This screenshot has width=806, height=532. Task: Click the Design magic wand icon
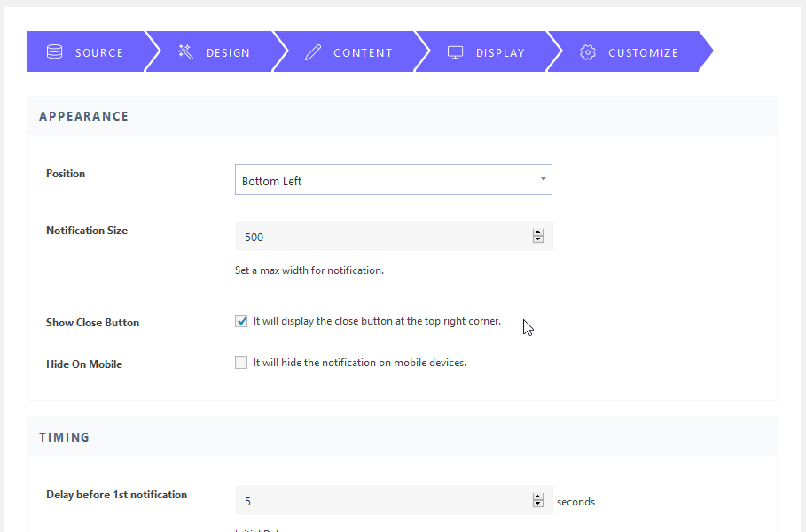tap(185, 51)
